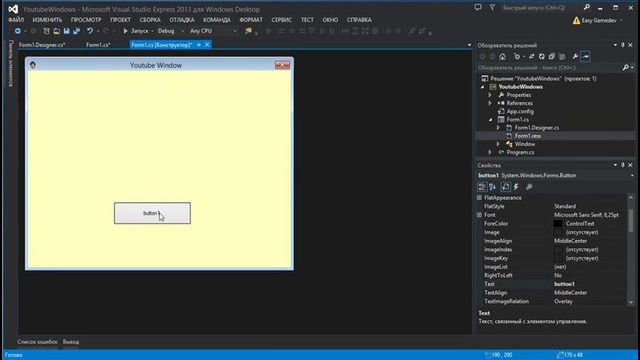Switch to the Form1.cs code tab

(98, 45)
